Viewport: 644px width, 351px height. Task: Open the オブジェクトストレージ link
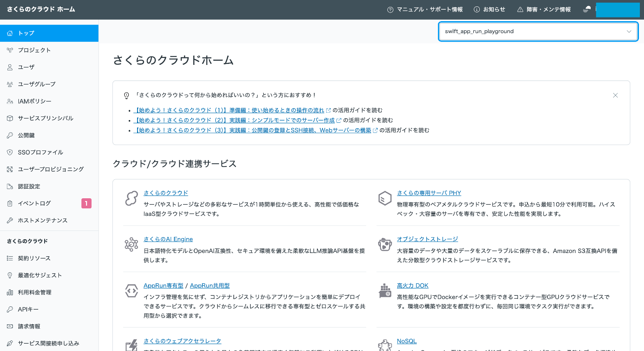pos(427,239)
